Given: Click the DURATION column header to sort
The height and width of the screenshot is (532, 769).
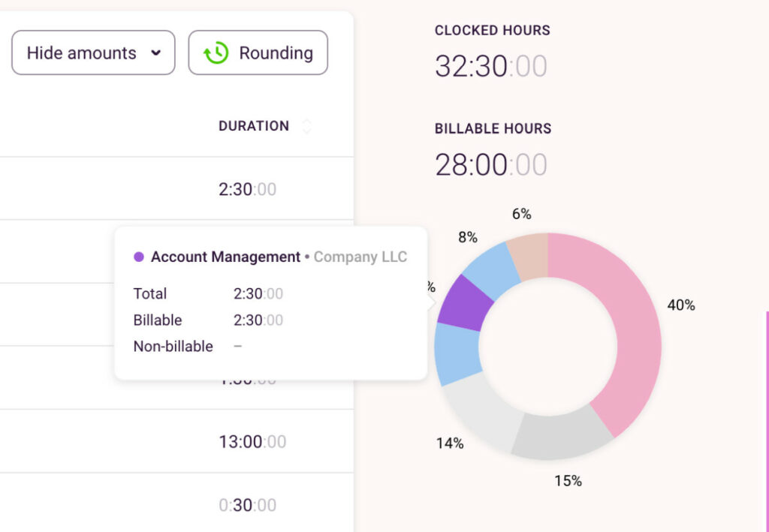Looking at the screenshot, I should (254, 126).
